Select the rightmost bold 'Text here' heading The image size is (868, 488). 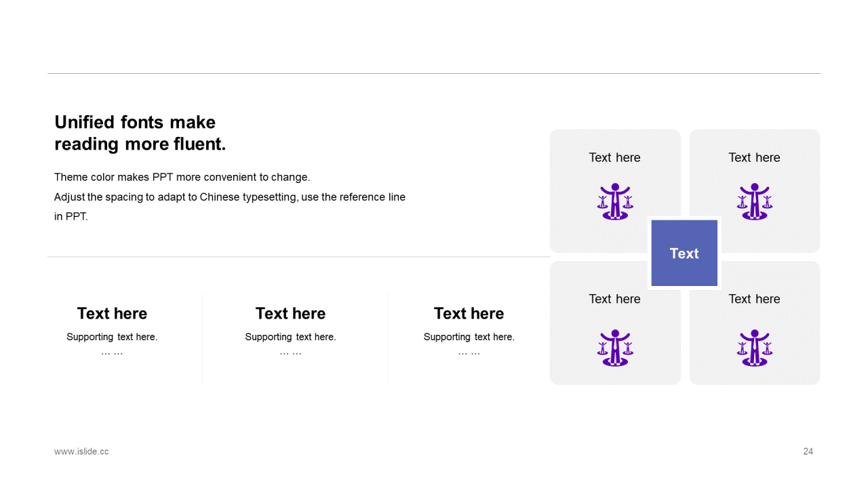click(469, 313)
